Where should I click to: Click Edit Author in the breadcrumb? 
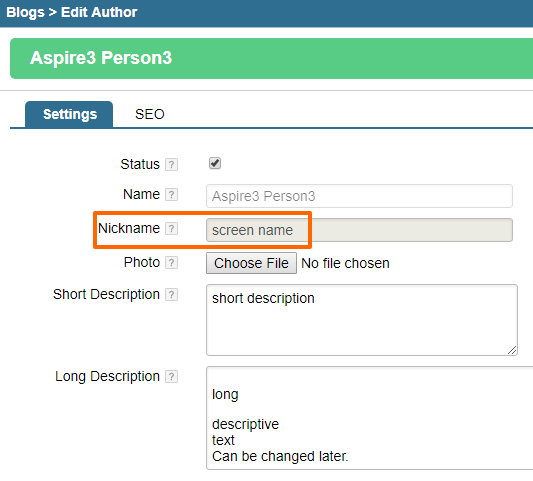(99, 13)
